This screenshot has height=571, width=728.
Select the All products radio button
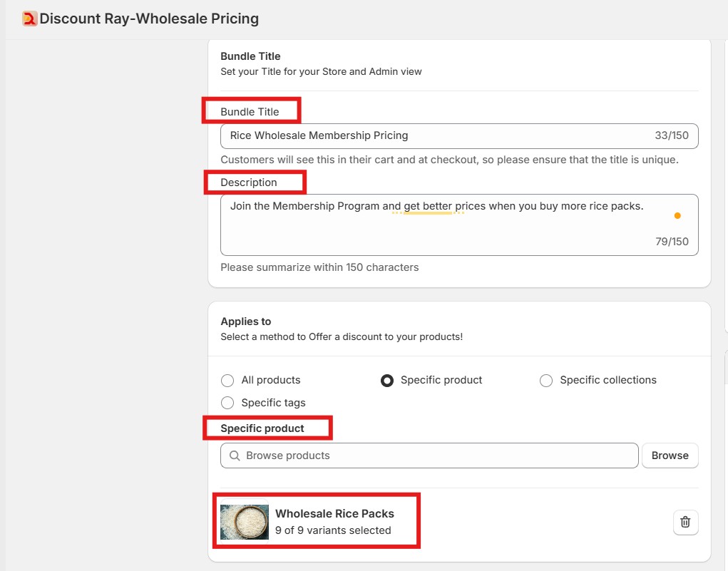[227, 380]
